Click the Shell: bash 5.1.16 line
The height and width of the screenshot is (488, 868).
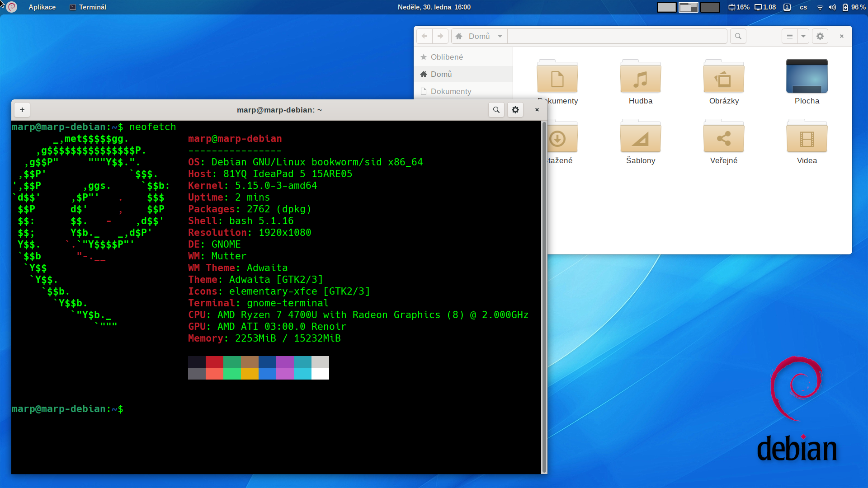coord(241,221)
